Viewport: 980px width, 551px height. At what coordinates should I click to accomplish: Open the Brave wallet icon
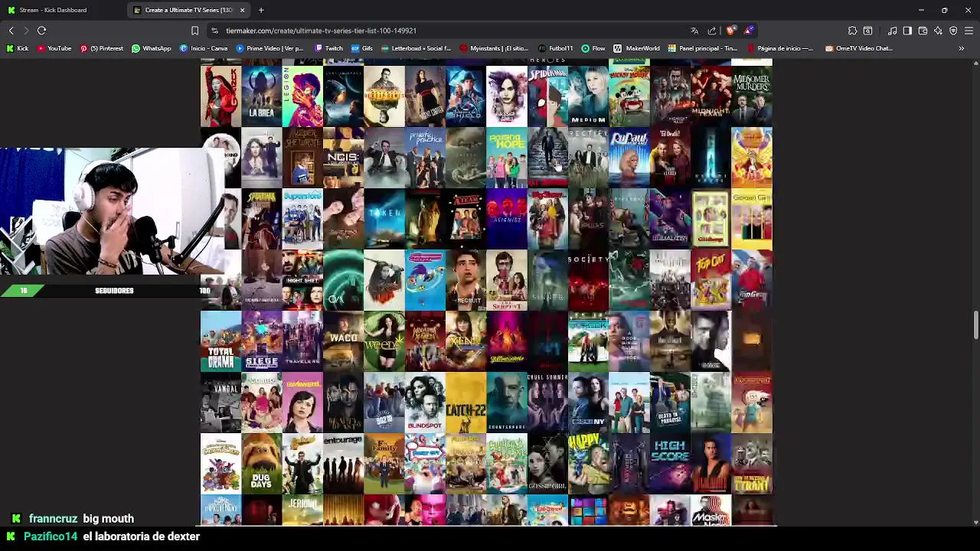[923, 31]
